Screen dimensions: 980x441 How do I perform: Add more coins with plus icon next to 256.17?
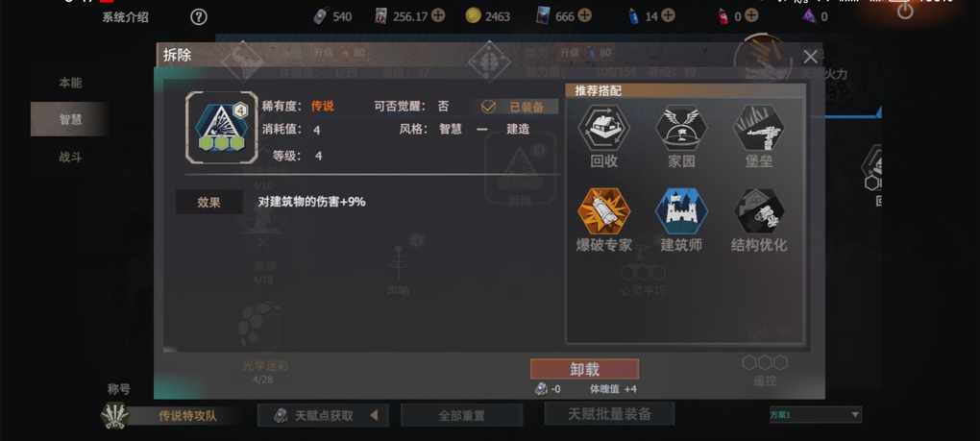pos(438,16)
